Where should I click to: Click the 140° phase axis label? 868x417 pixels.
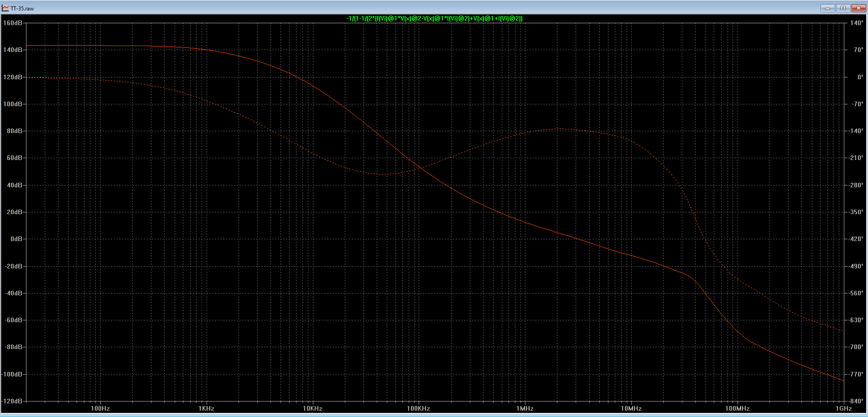pyautogui.click(x=857, y=23)
